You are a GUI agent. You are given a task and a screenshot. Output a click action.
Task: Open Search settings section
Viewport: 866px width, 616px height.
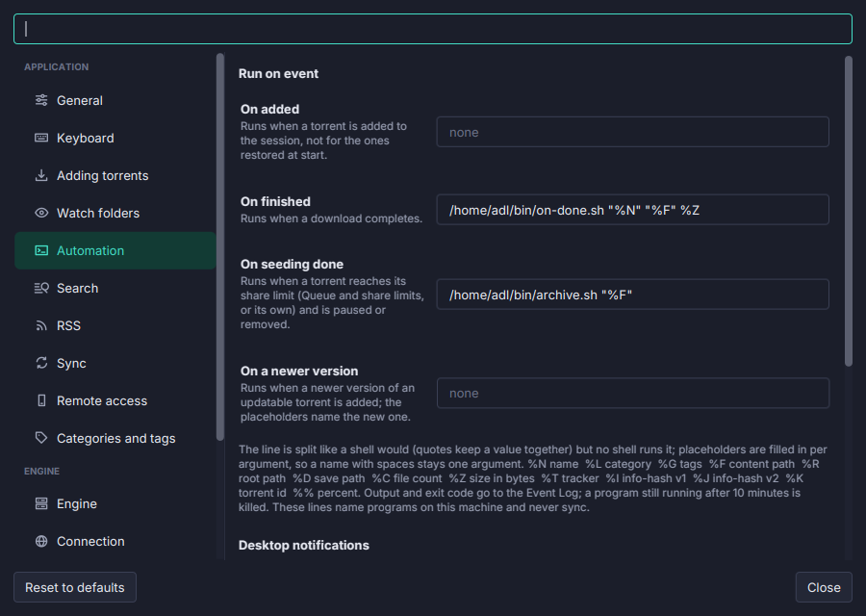pyautogui.click(x=115, y=289)
